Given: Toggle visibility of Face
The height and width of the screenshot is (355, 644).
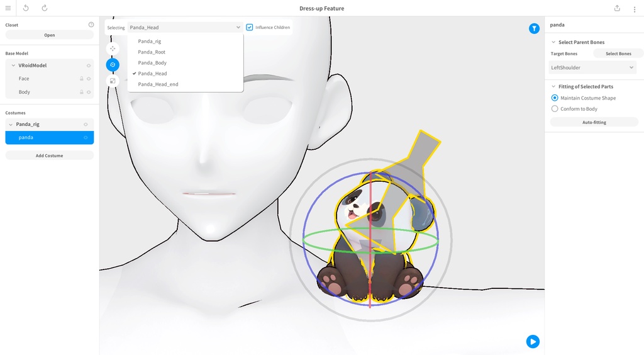Looking at the screenshot, I should pyautogui.click(x=88, y=79).
